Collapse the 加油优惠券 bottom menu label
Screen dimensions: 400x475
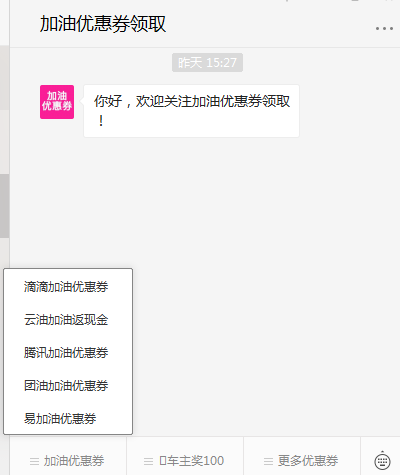click(74, 461)
